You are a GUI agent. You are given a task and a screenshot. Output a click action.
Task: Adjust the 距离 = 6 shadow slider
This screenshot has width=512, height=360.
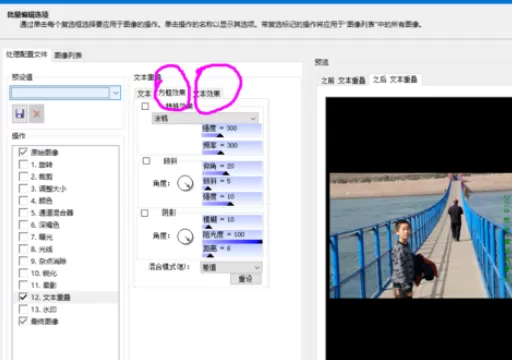pos(232,251)
